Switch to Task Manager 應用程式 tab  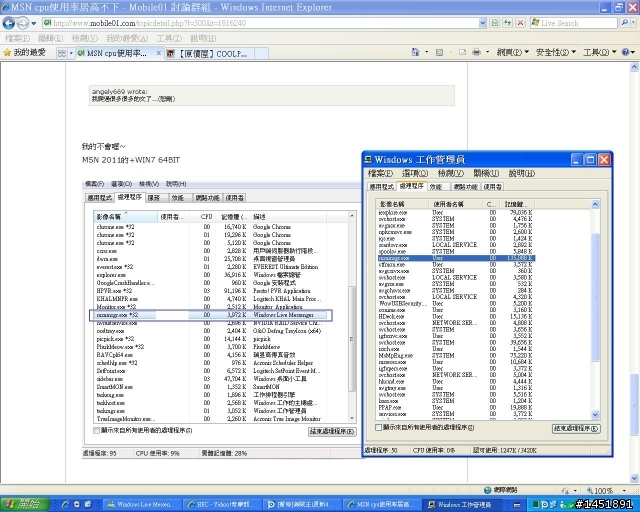382,187
